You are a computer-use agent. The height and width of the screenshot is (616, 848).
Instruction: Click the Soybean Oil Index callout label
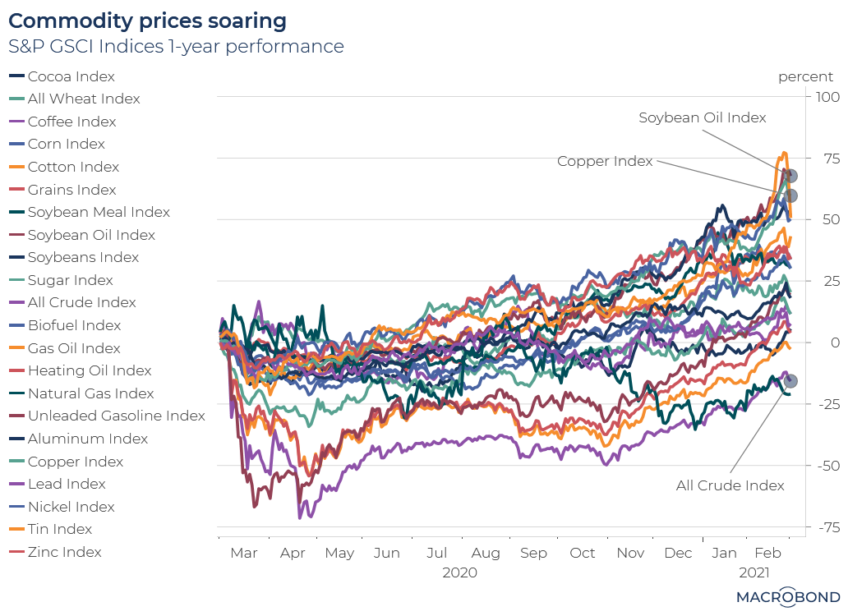tap(703, 117)
